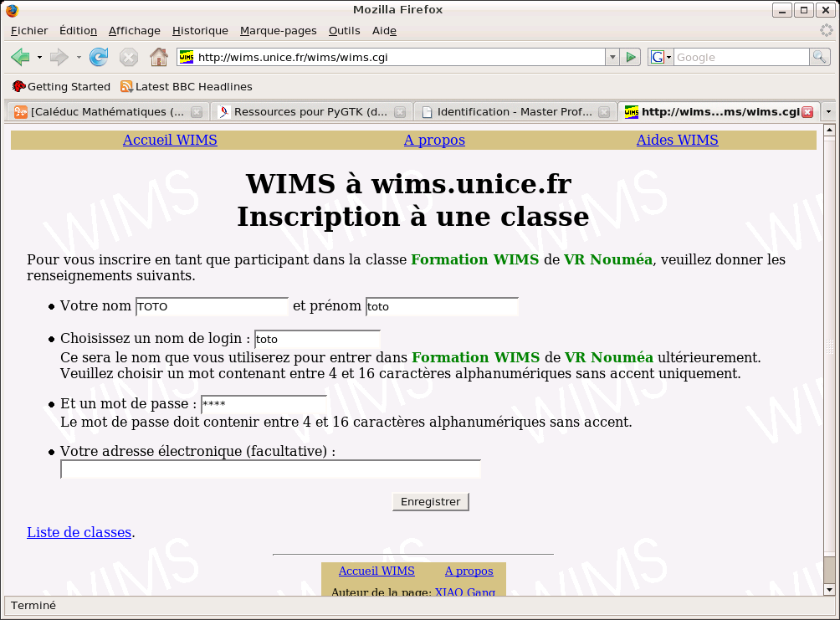
Task: Open the Affichage menu
Action: (135, 31)
